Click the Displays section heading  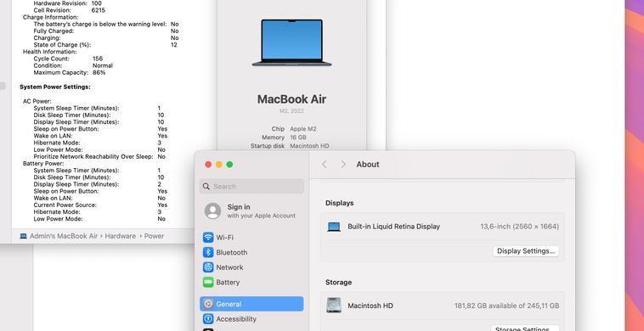pyautogui.click(x=339, y=203)
